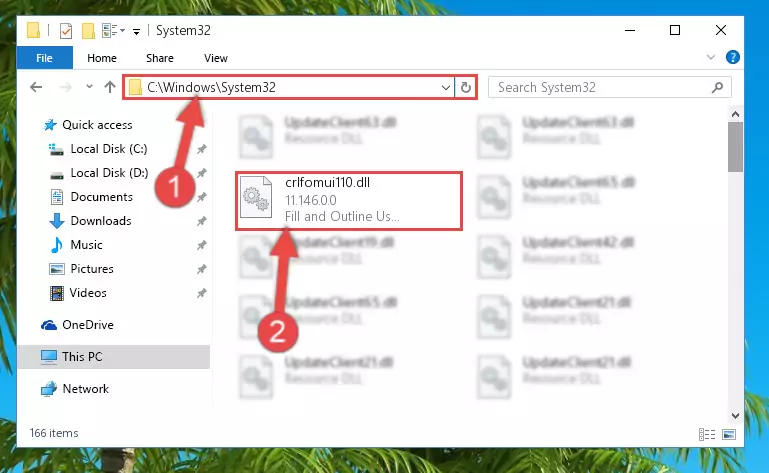Click the Search System32 box
The height and width of the screenshot is (473, 769).
(x=610, y=87)
